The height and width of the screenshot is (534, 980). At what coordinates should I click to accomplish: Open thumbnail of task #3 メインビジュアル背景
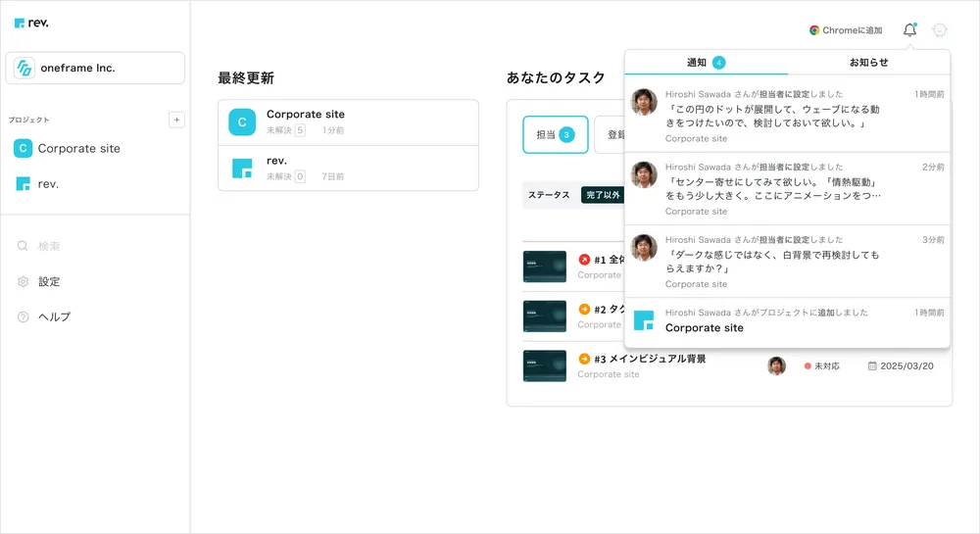[545, 365]
